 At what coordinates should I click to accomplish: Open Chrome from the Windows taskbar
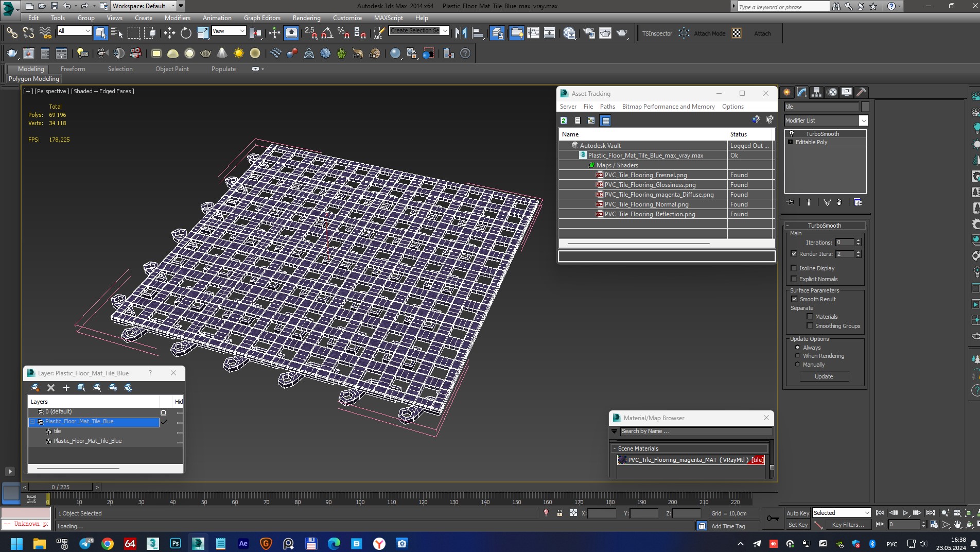pyautogui.click(x=108, y=543)
